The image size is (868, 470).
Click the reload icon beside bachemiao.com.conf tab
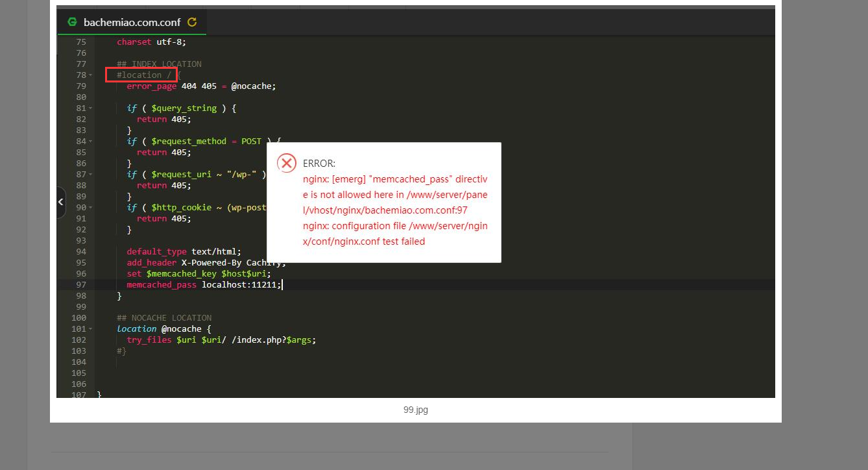[x=192, y=22]
